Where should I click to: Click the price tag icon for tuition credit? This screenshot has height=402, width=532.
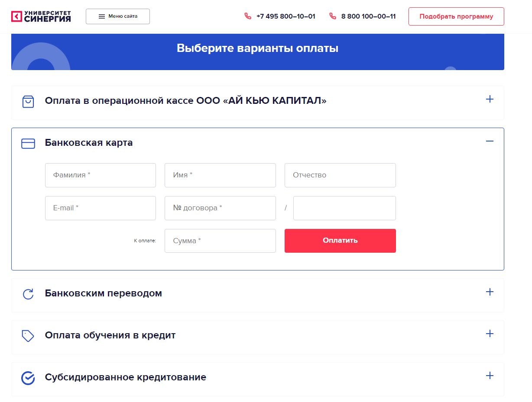[x=28, y=336]
